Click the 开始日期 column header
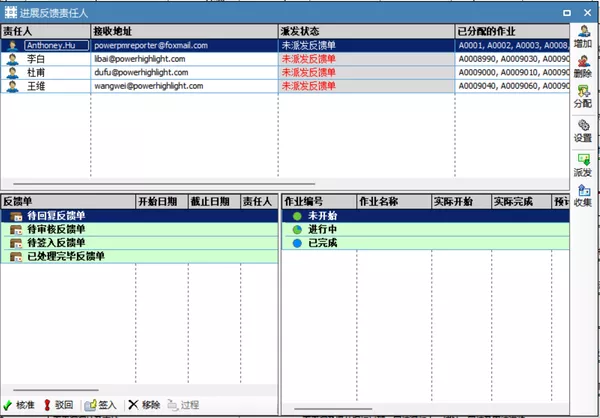This screenshot has width=600, height=418. [162, 202]
